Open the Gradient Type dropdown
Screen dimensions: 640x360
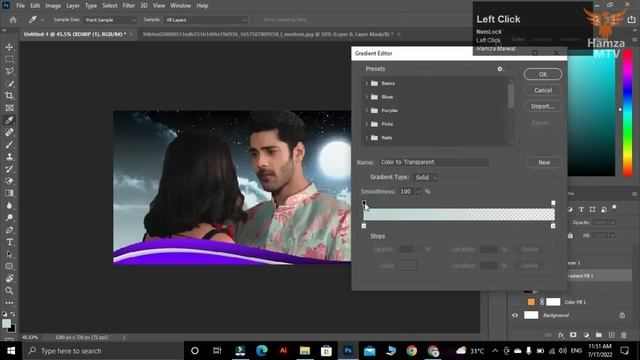pos(425,178)
